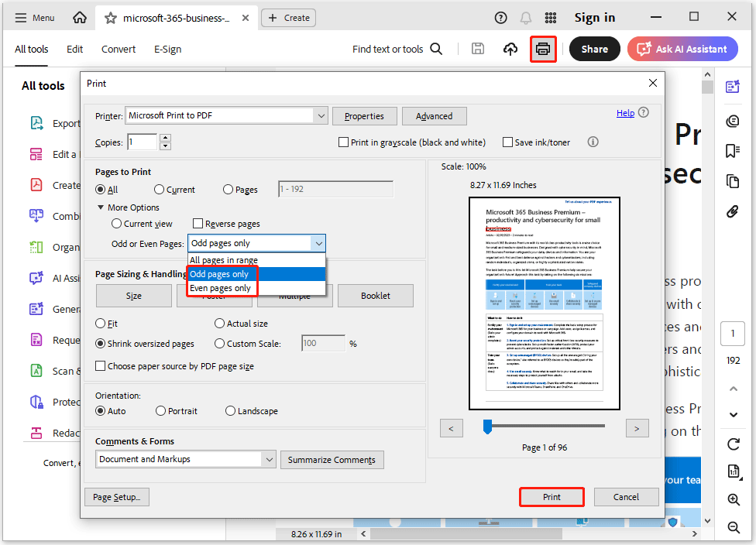Click the search magnifier icon
Image resolution: width=756 pixels, height=545 pixels.
pos(436,49)
